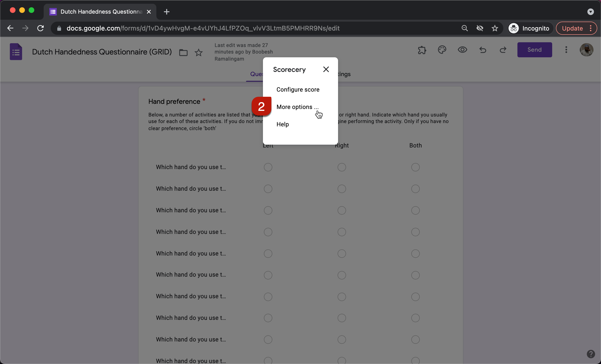The width and height of the screenshot is (601, 364).
Task: Open the add-ons puzzle piece icon
Action: [422, 50]
